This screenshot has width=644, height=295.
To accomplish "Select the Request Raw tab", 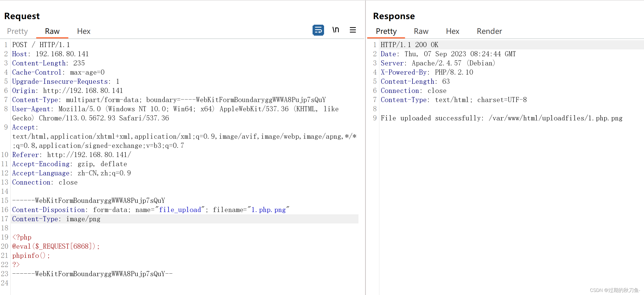I will click(52, 31).
